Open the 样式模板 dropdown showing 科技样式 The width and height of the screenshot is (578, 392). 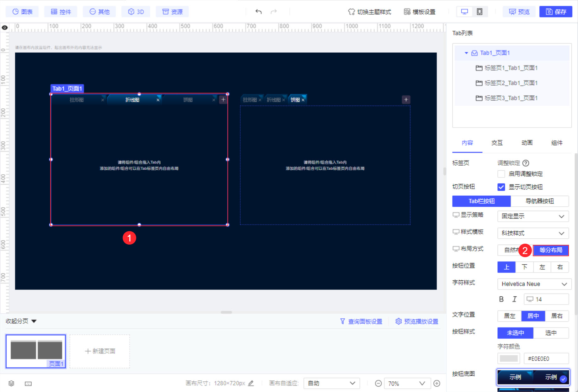point(533,233)
